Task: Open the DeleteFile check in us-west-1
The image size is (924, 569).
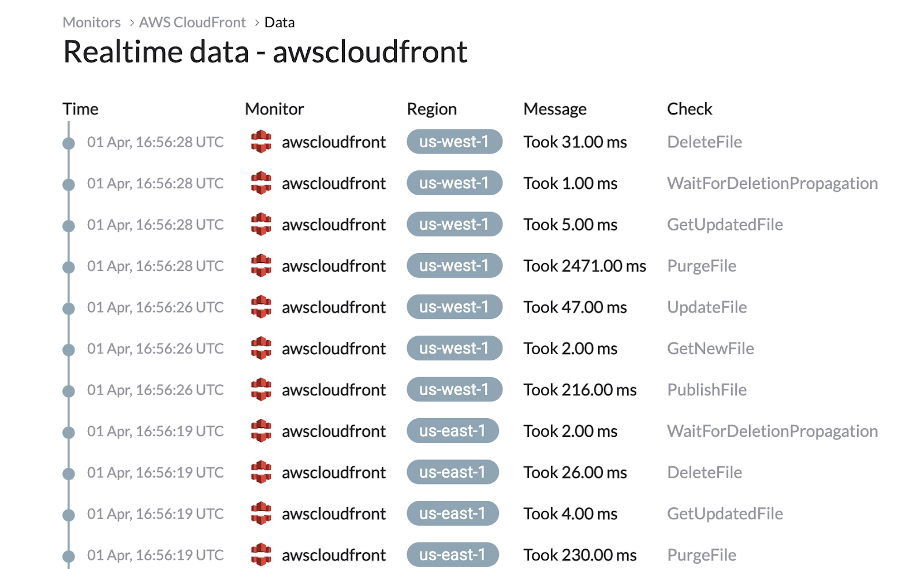Action: pos(705,142)
